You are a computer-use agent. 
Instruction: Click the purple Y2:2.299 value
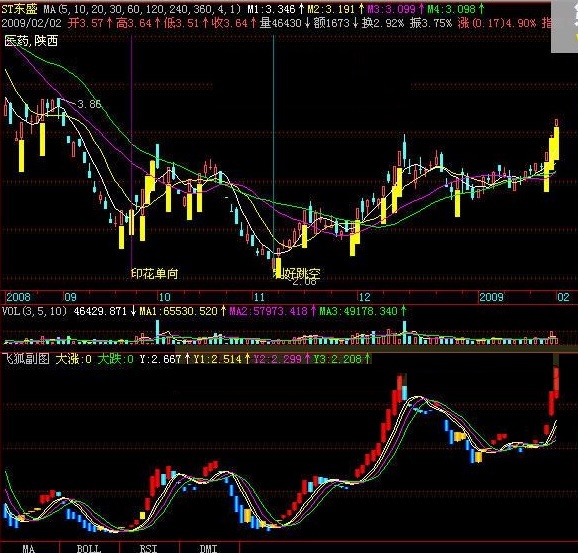[282, 358]
